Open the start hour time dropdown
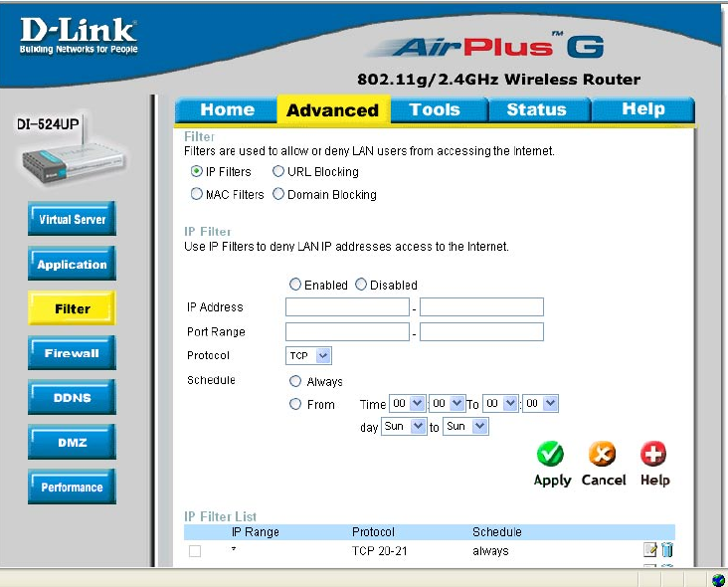 tap(407, 403)
